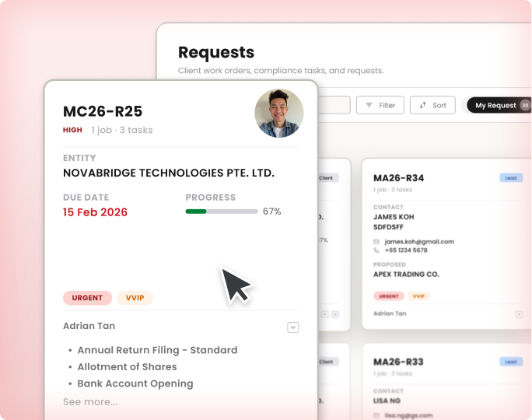Click Allotment of Shares item
The image size is (532, 420).
pos(128,367)
